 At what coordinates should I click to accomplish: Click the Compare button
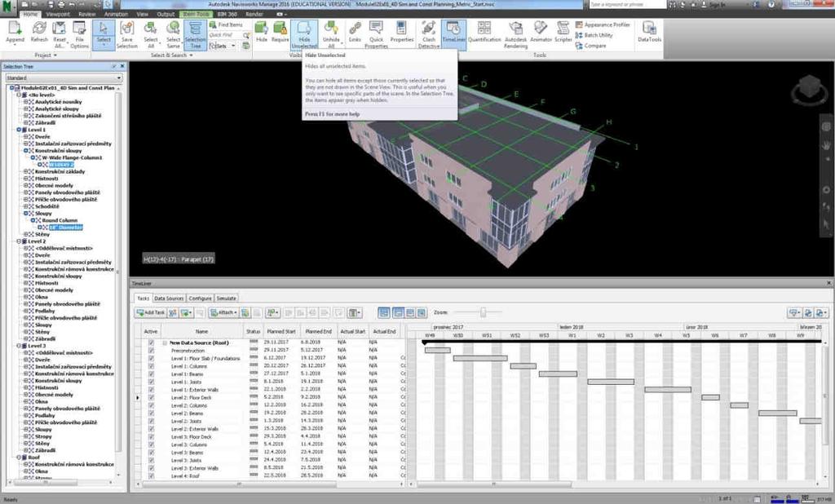coord(591,46)
